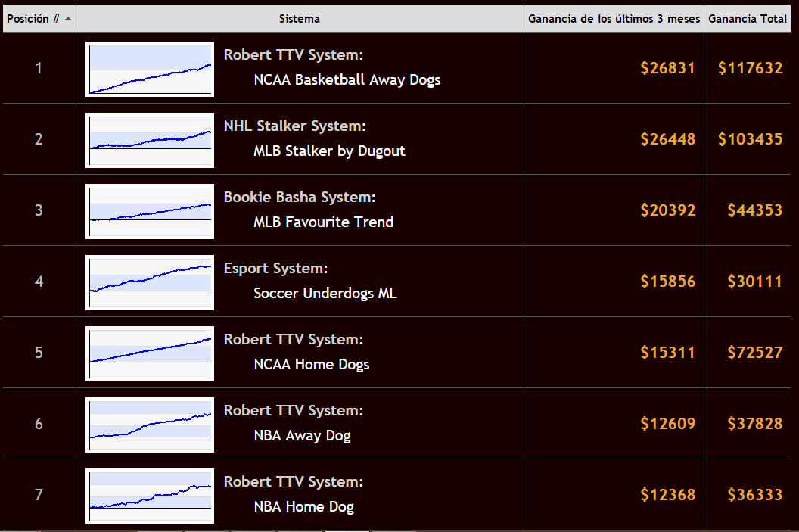Select the $37828 total profit value
The image size is (799, 532).
[x=754, y=424]
